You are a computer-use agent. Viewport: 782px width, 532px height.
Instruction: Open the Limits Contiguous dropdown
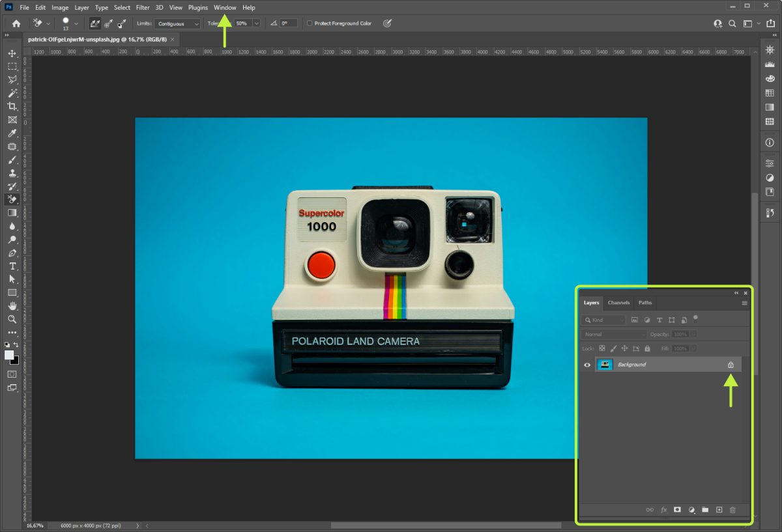177,23
